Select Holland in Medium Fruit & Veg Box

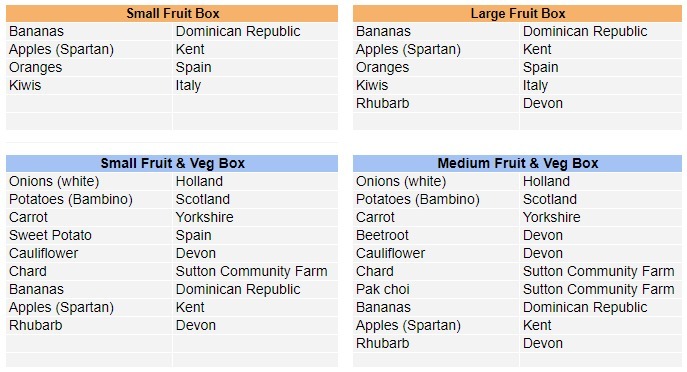601,181
